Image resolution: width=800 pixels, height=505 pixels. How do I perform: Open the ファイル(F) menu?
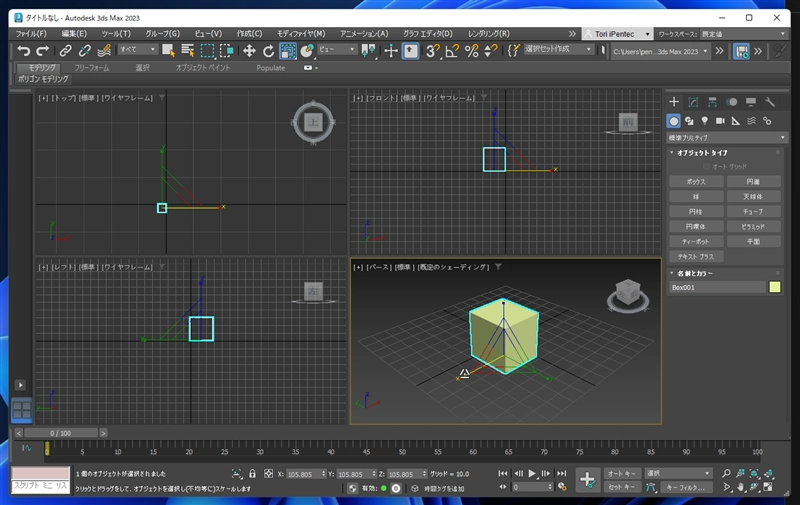point(31,34)
